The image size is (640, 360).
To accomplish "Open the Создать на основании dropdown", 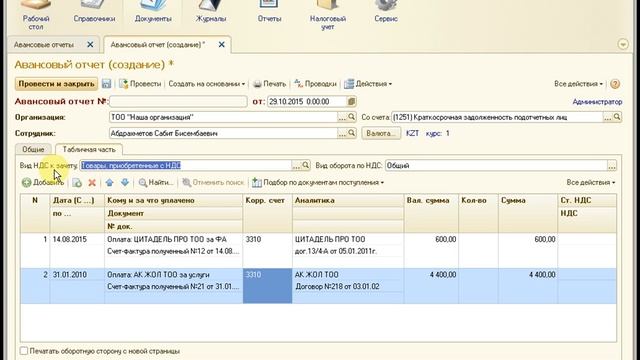I will click(x=207, y=84).
